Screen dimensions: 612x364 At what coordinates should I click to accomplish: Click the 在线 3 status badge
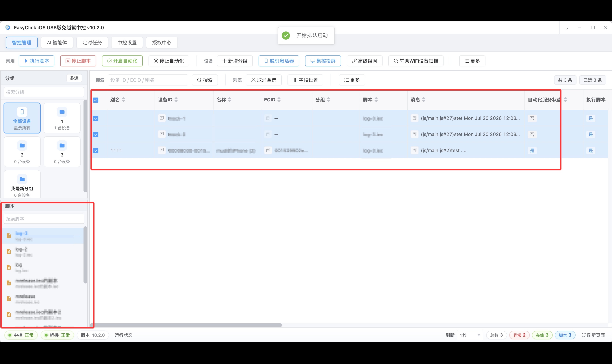click(x=542, y=335)
